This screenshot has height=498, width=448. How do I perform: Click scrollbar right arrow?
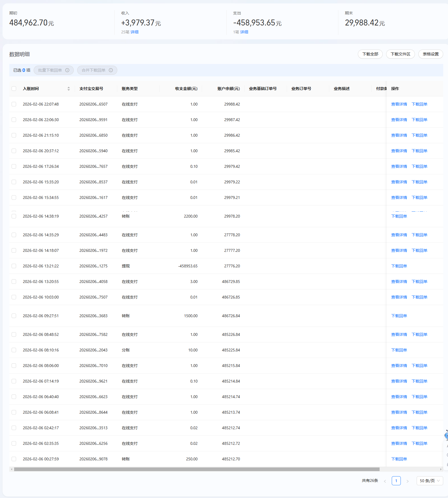point(441,469)
